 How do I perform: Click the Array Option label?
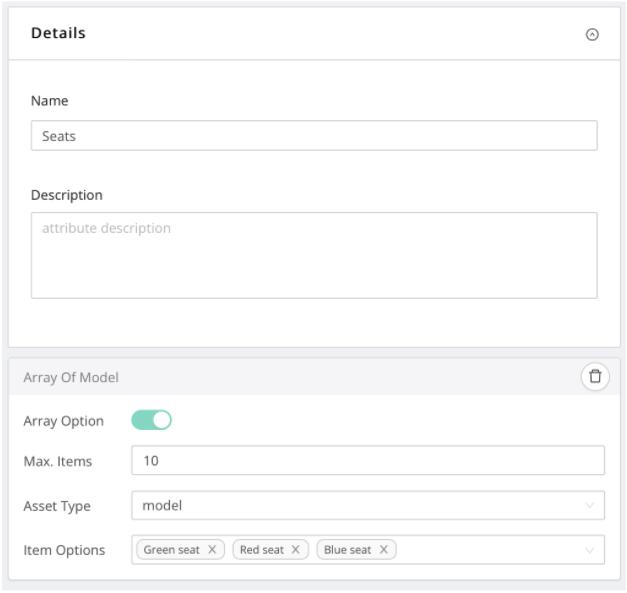coord(63,421)
